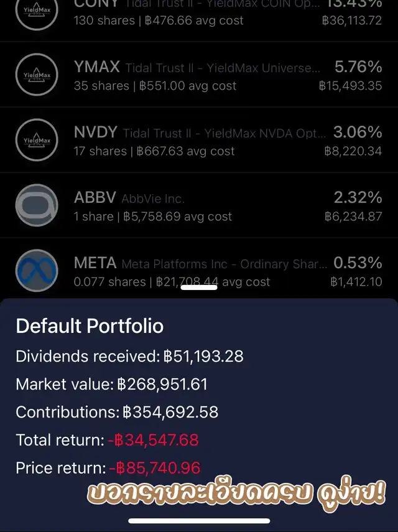Tap the Dividends received amount
Viewport: 398px width, 532px height.
pos(203,356)
